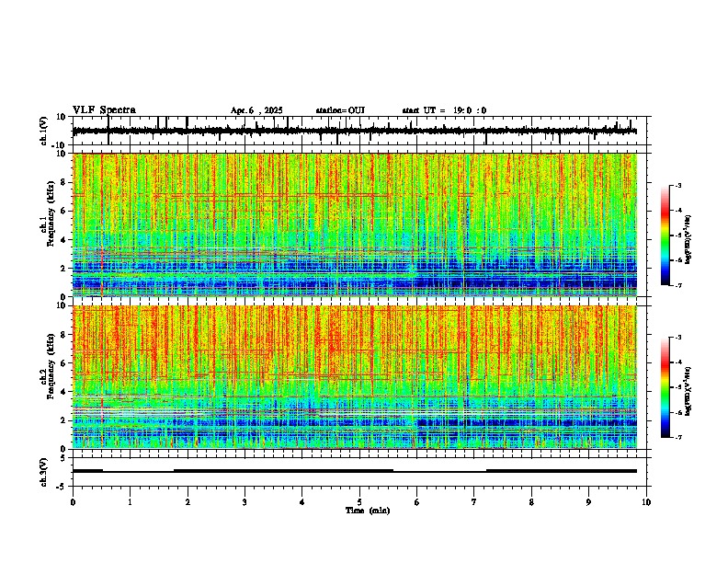Click the ch.1 colorbar label "log(PSD)(V²/Hz)"
The height and width of the screenshot is (563, 728).
(688, 240)
